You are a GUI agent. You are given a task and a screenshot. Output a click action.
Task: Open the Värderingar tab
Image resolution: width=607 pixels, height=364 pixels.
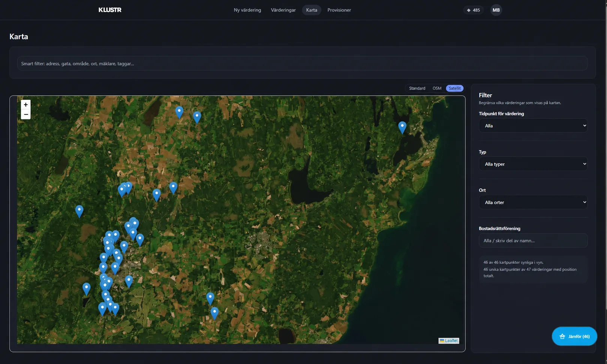tap(283, 10)
